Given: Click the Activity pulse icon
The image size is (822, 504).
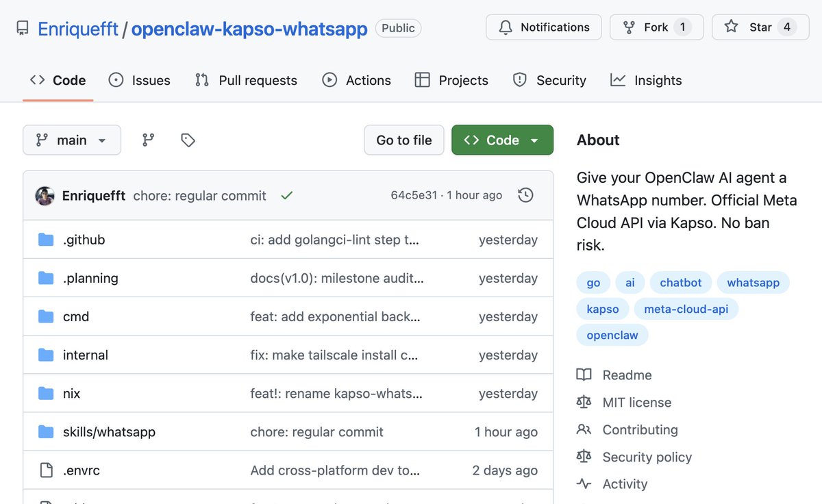Looking at the screenshot, I should pos(584,484).
